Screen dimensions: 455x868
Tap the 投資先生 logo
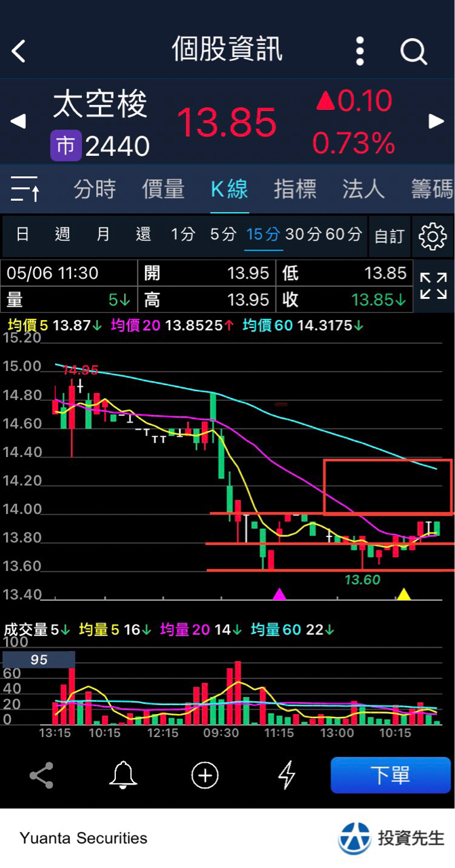[392, 838]
